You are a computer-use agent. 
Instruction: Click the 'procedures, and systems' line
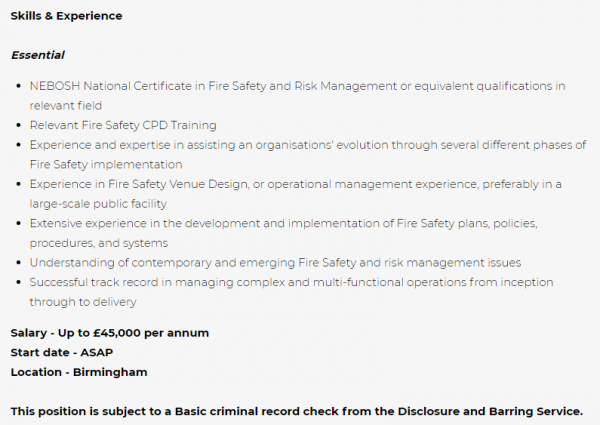click(x=99, y=243)
